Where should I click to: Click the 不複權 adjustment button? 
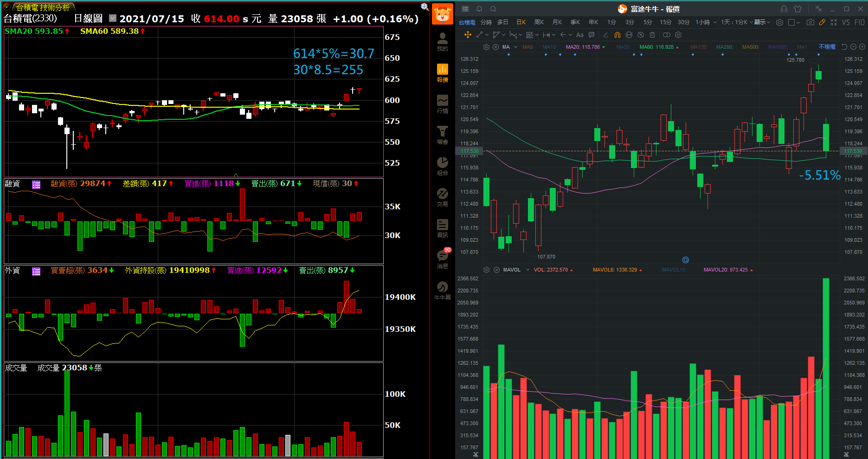click(x=827, y=47)
